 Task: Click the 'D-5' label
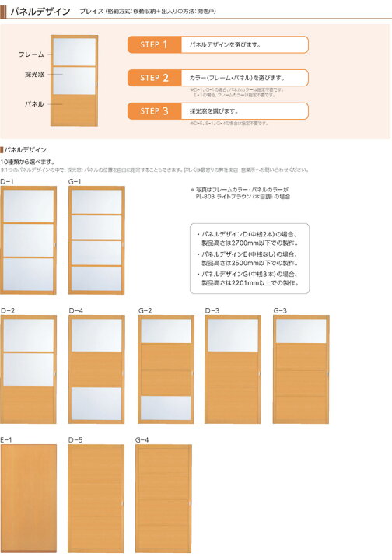tap(75, 440)
